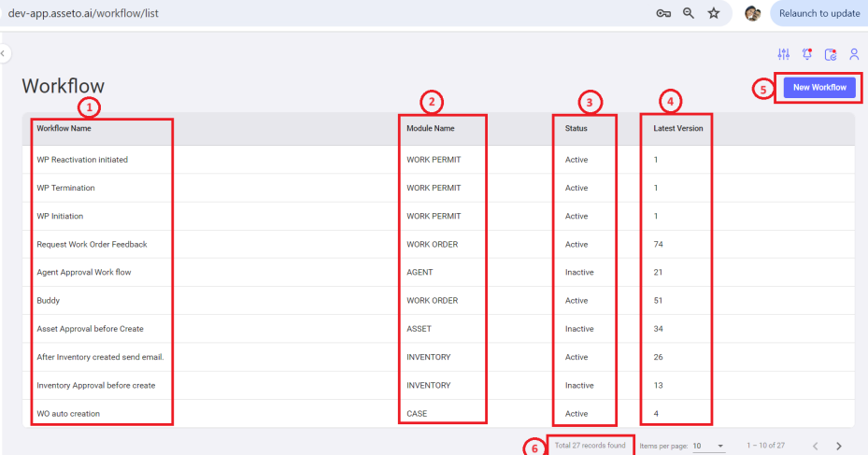Screen dimensions: 868x455
Task: Click Total 27 records found text
Action: (591, 445)
